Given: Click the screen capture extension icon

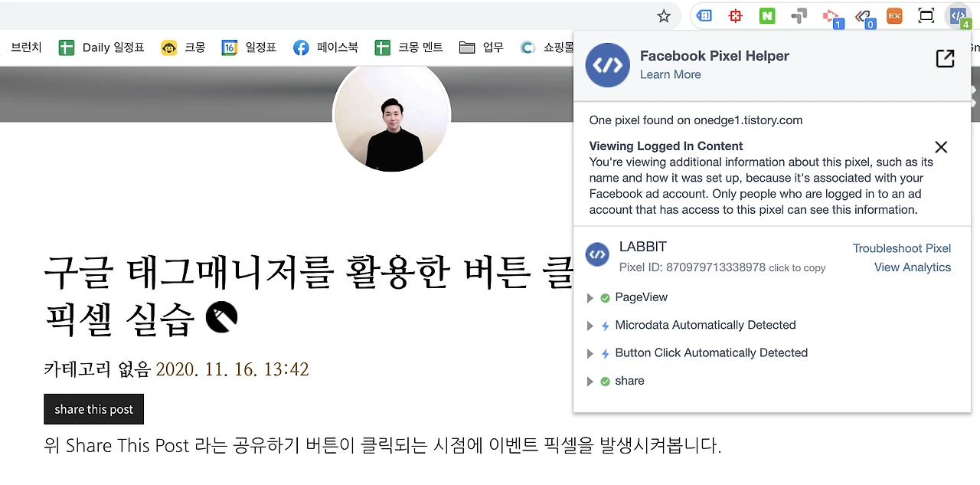Looking at the screenshot, I should click(x=926, y=16).
